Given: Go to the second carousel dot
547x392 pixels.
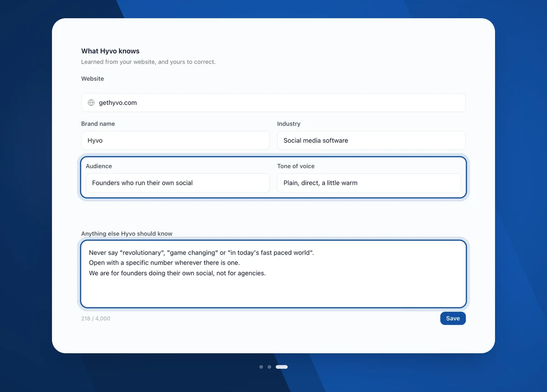Looking at the screenshot, I should coord(269,367).
